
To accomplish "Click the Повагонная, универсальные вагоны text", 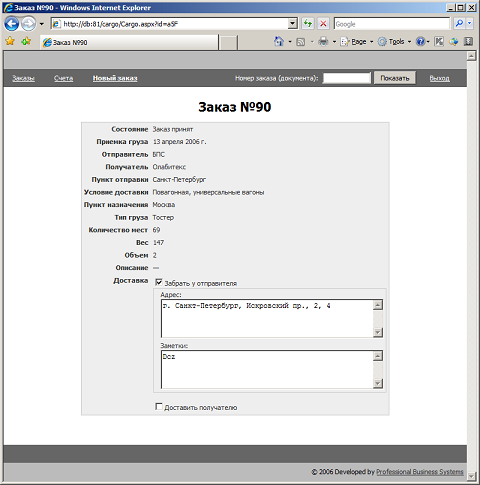I will tap(208, 192).
